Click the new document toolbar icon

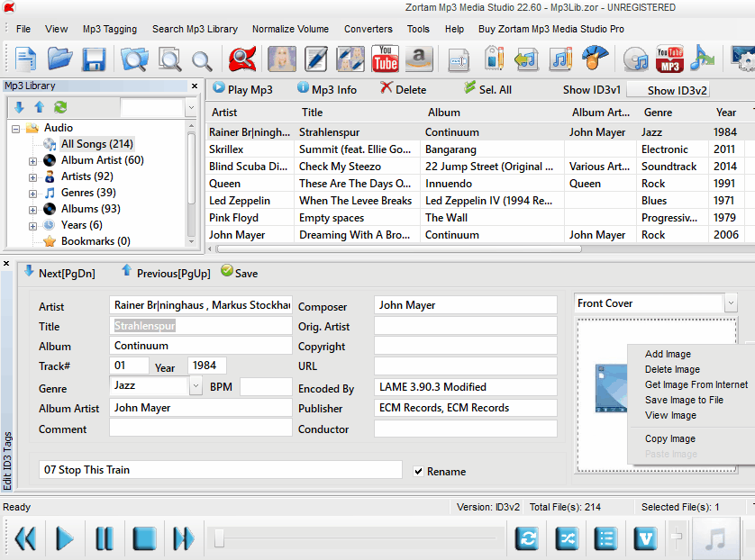coord(25,59)
